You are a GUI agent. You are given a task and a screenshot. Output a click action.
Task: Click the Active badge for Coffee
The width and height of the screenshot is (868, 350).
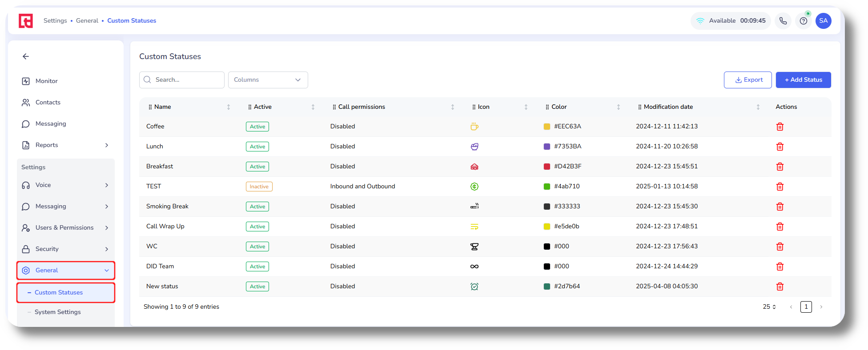pyautogui.click(x=257, y=127)
